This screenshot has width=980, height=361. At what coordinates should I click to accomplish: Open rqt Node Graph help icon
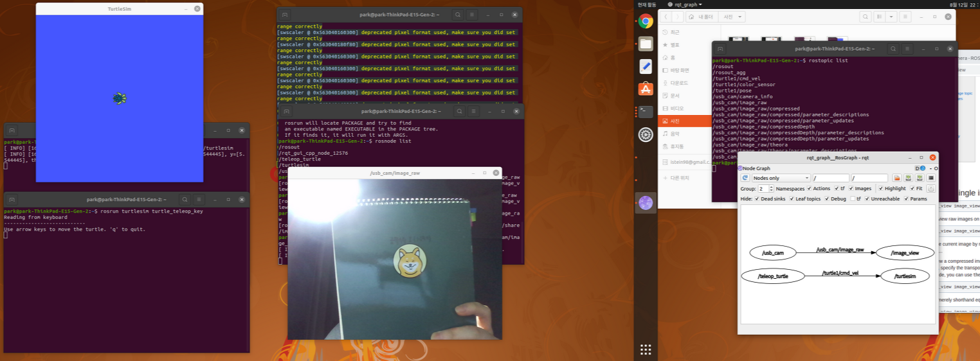point(923,168)
